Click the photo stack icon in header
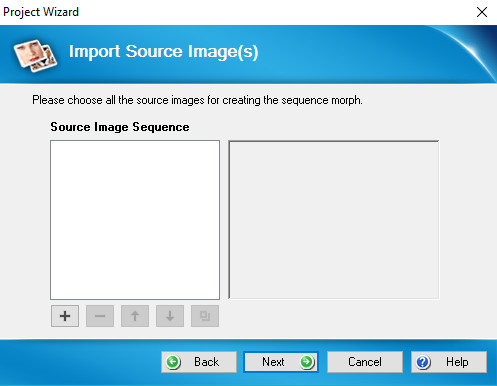Viewport: 497px width, 386px height. [35, 55]
